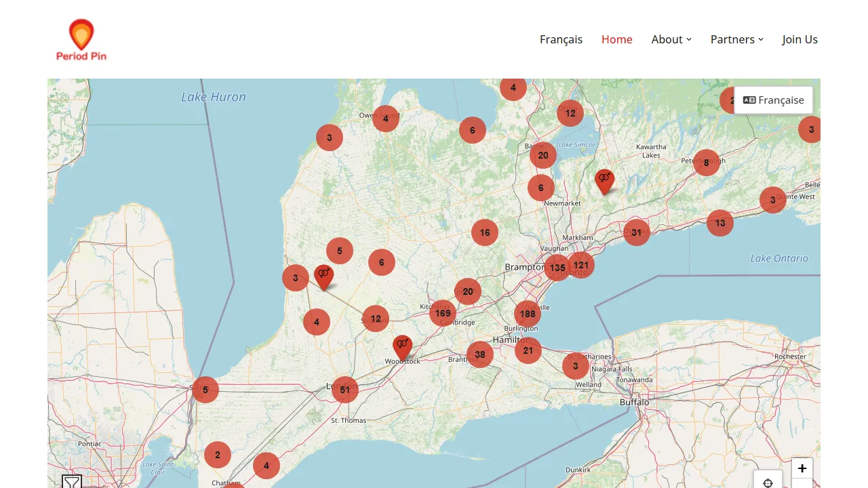Click the pin marker east of Newmarket
The image size is (868, 488).
click(604, 179)
